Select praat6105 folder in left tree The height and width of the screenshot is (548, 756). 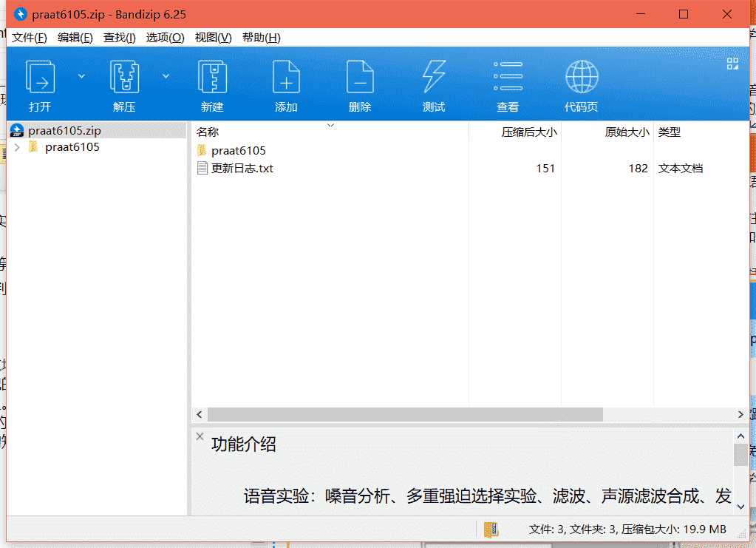click(72, 147)
